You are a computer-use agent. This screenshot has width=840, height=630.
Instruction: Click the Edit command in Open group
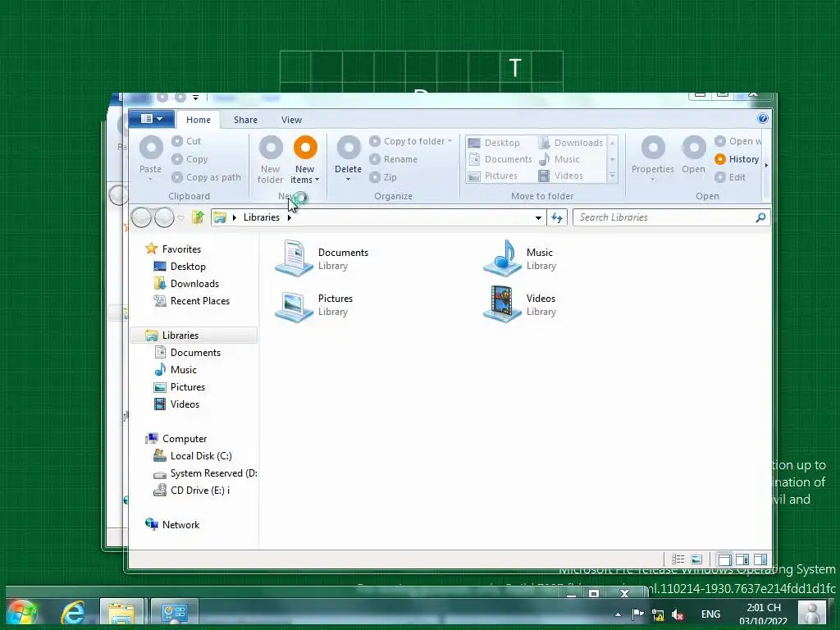tap(730, 177)
